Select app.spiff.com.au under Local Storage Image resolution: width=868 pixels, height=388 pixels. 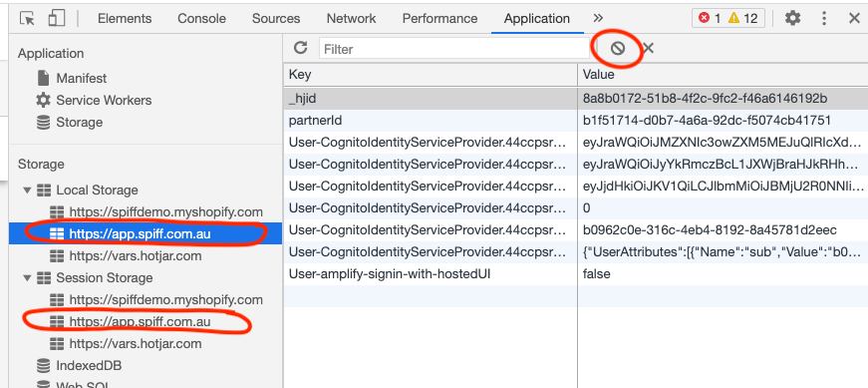[x=141, y=234]
